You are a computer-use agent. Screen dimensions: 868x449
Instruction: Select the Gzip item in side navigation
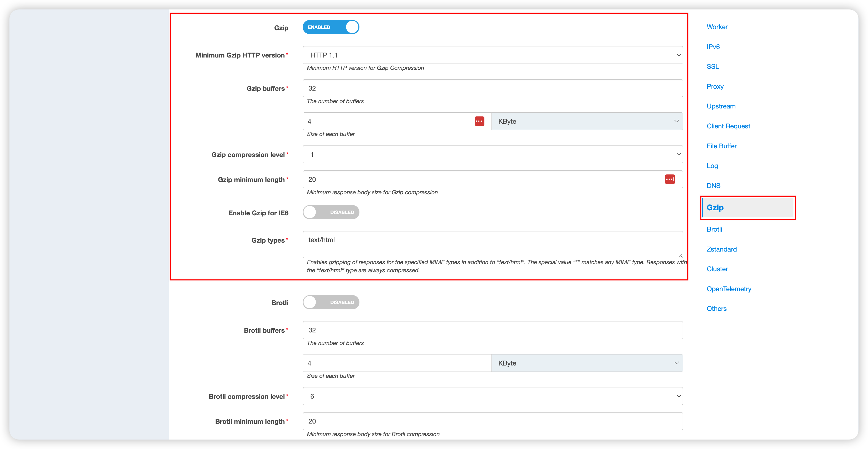coord(748,208)
